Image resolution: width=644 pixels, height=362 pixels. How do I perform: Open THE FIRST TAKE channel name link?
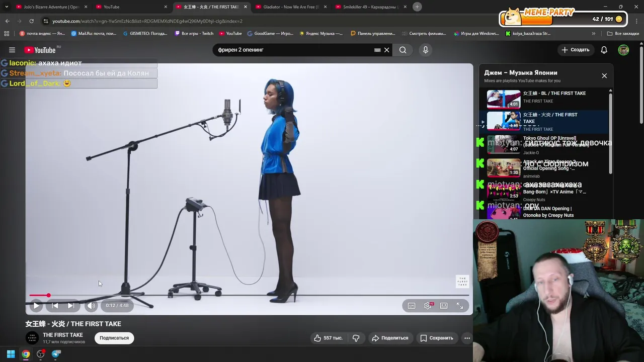click(63, 335)
